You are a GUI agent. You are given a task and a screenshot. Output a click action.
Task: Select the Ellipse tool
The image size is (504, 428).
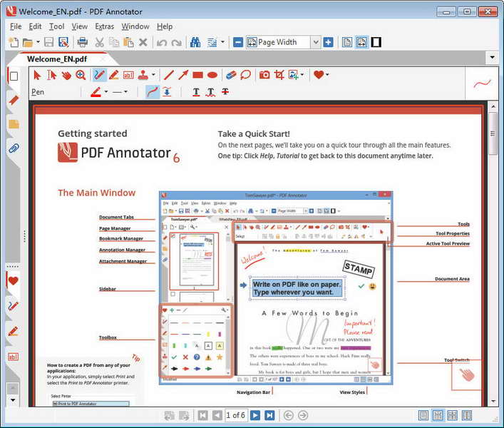coord(212,75)
